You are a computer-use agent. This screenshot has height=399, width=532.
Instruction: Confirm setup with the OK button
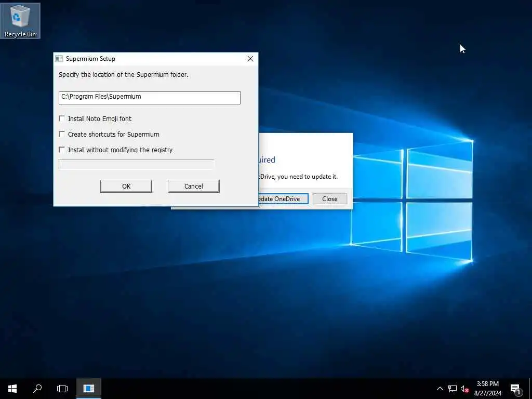tap(126, 187)
